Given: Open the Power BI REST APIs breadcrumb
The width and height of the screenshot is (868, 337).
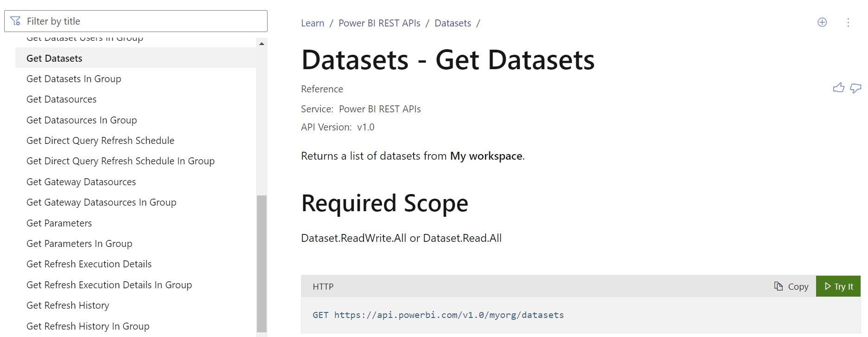Looking at the screenshot, I should [379, 23].
